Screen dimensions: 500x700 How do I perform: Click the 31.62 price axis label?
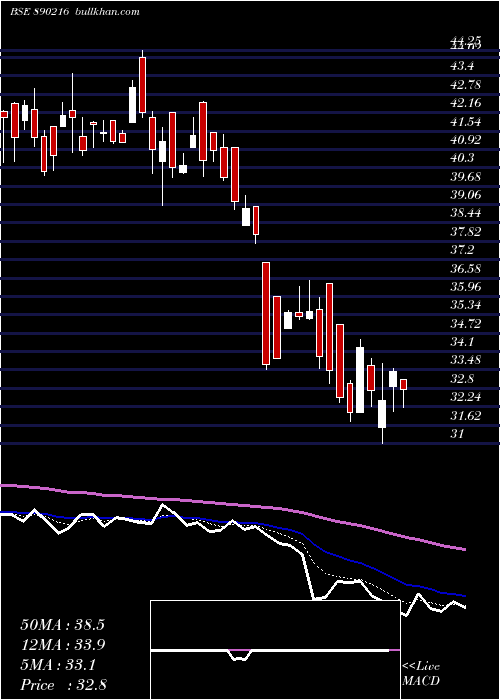(466, 415)
